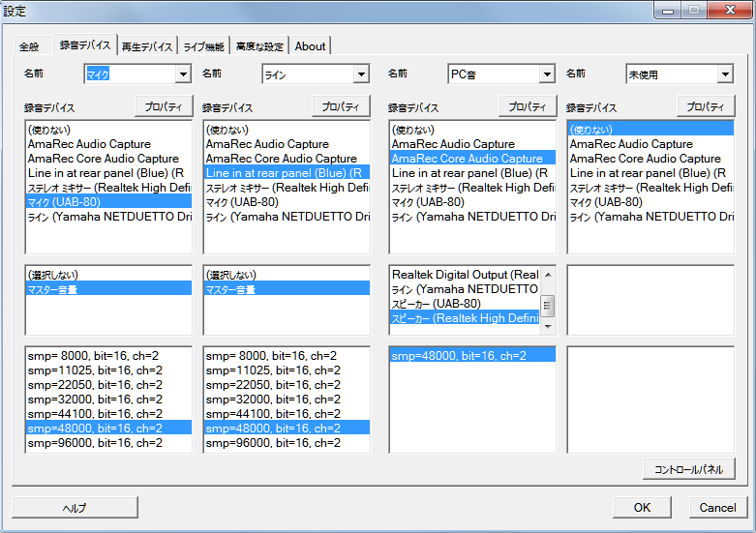756x533 pixels.
Task: Select Line in at rear panel in the ライン column
Action: (x=287, y=173)
